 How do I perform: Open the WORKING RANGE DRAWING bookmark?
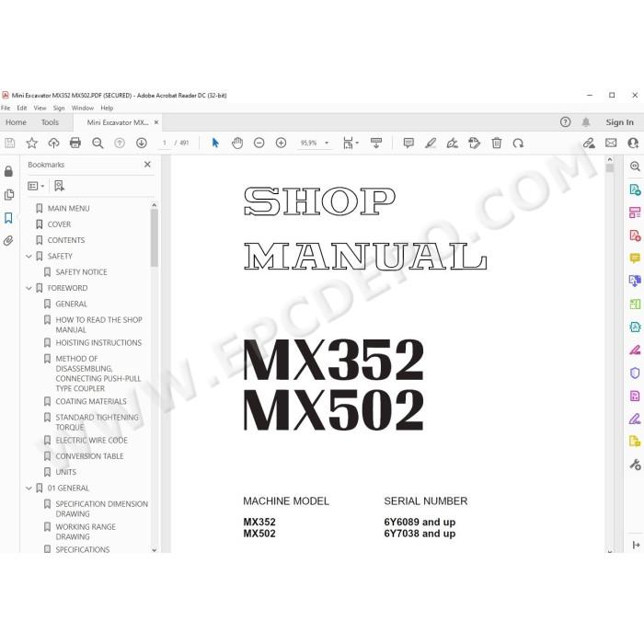[86, 532]
